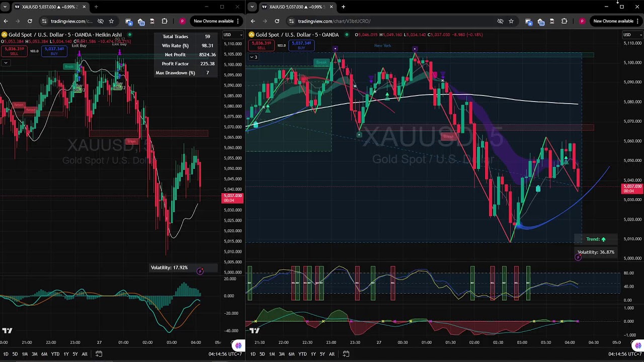The width and height of the screenshot is (644, 362).
Task: Click TradingView logo in right chart corner
Action: tap(254, 330)
